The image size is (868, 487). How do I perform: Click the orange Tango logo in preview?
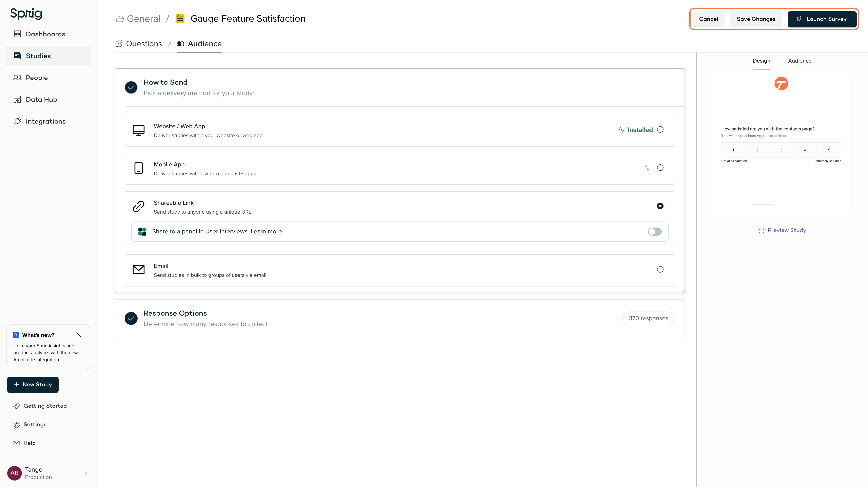click(x=781, y=84)
